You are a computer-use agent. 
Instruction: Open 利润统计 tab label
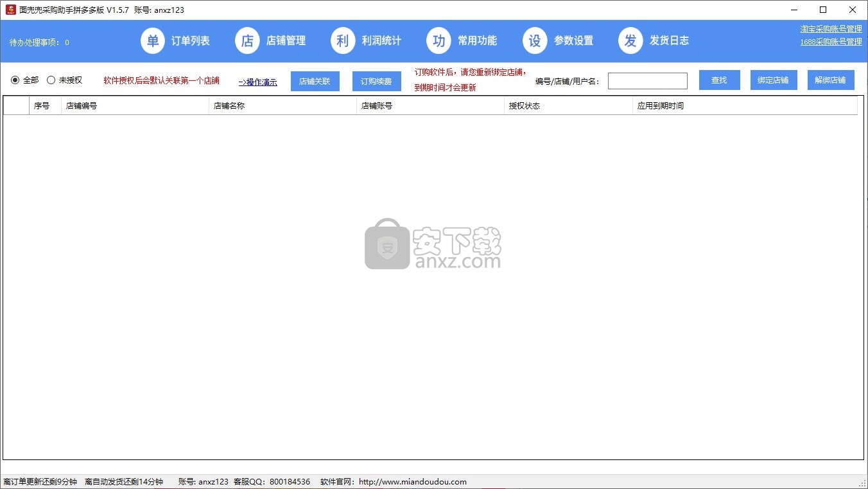[x=381, y=40]
